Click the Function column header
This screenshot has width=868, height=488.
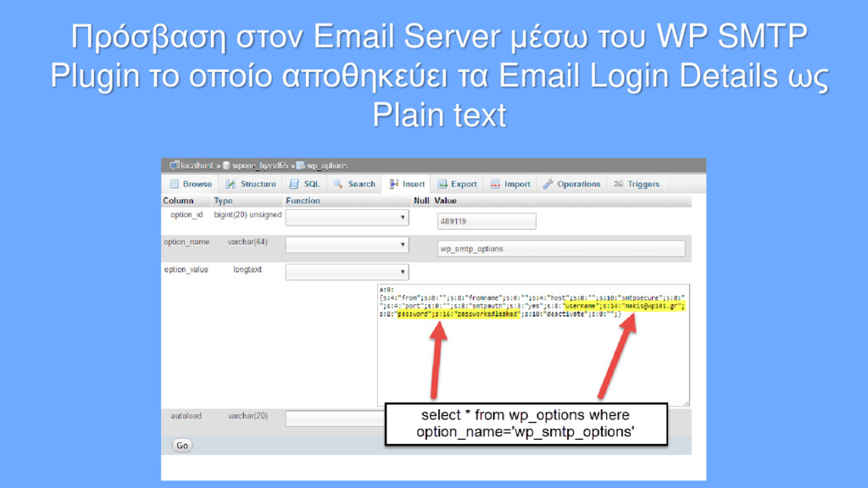tap(303, 201)
